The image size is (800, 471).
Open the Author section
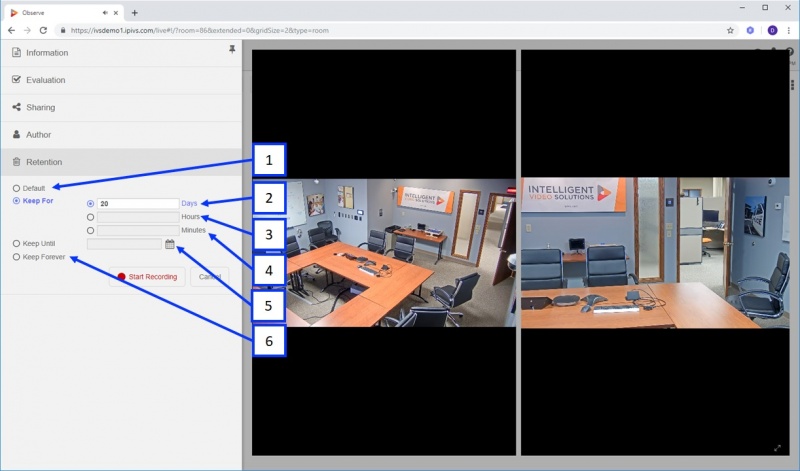(x=121, y=135)
